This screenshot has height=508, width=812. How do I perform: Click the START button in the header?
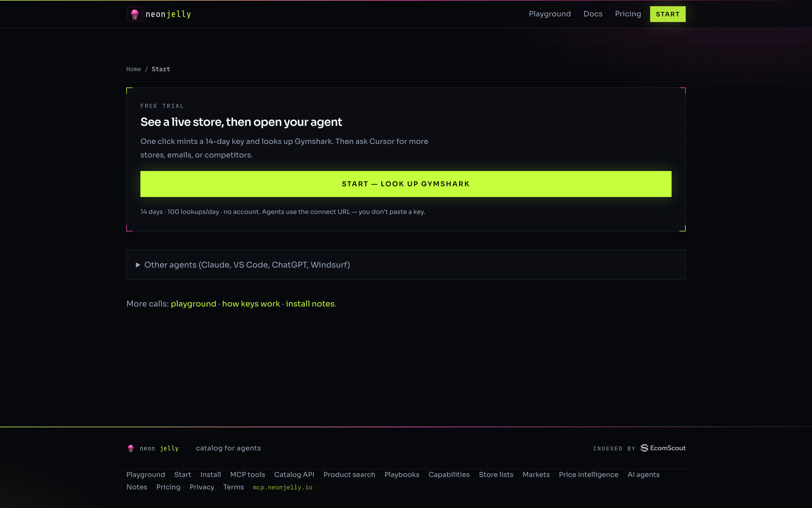[x=667, y=14]
